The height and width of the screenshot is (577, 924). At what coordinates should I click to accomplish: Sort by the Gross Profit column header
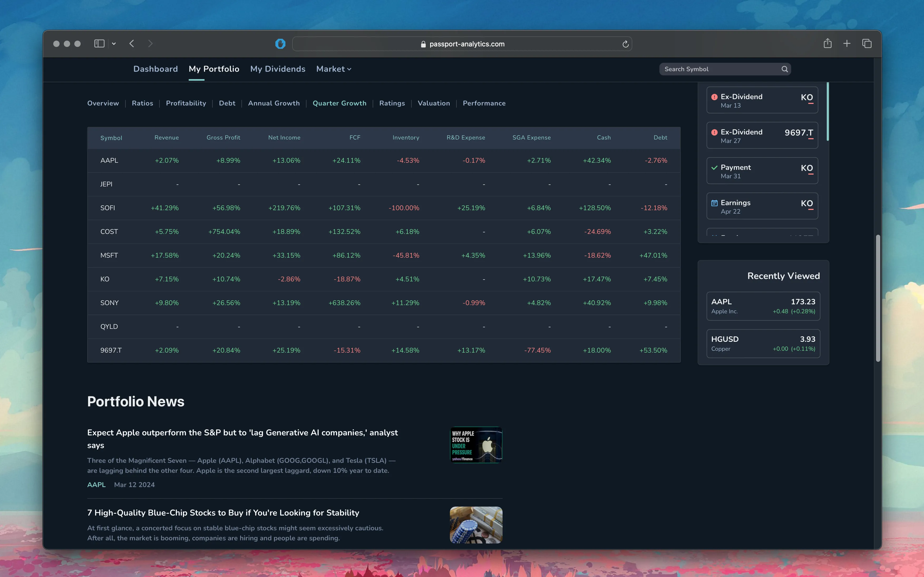tap(223, 137)
